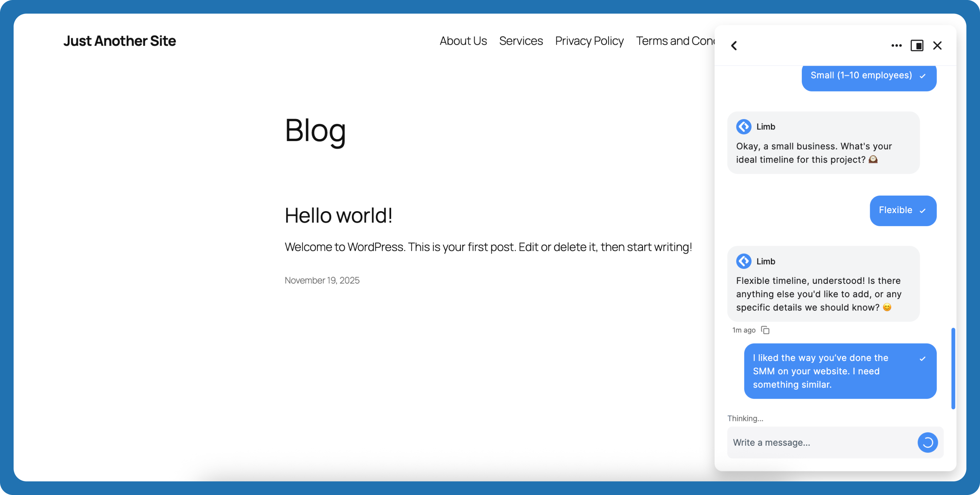Open the three-dot chat options menu
The image size is (980, 495).
click(x=896, y=46)
